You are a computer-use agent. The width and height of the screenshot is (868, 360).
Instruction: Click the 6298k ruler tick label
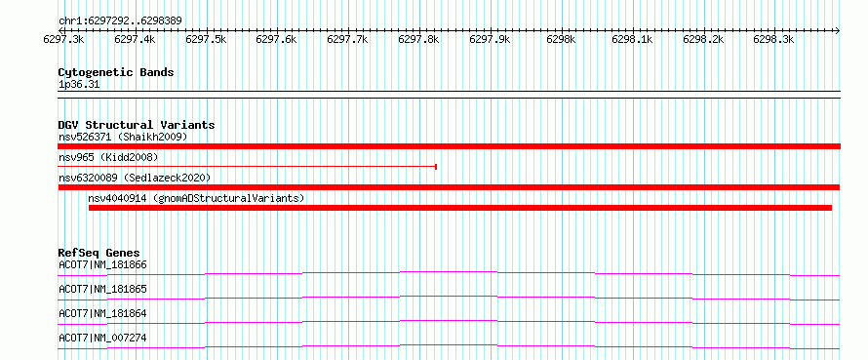coord(562,39)
